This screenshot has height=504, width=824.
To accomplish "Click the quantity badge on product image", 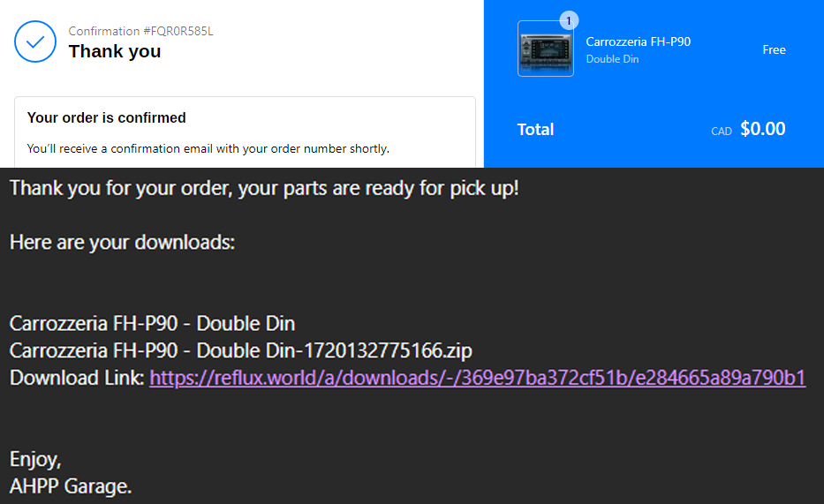I will click(569, 20).
